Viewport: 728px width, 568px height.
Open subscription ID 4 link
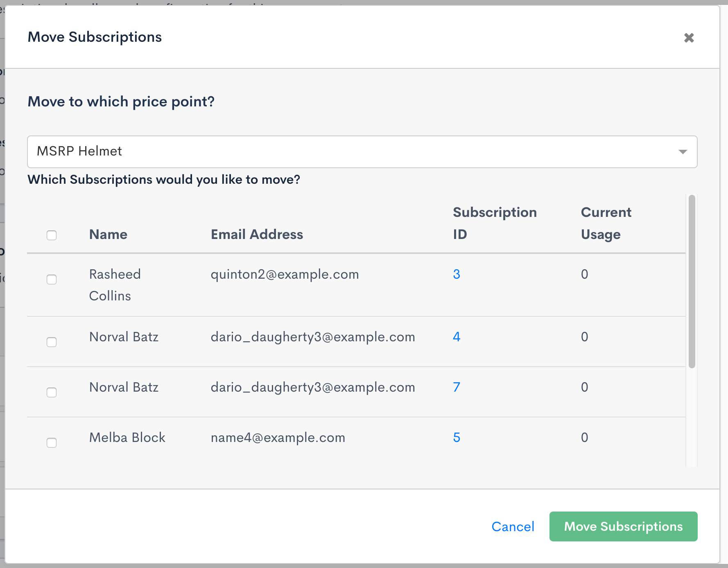point(456,337)
